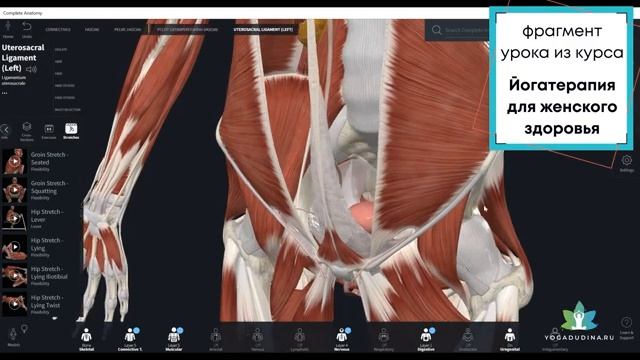This screenshot has width=640, height=360.
Task: Open layer control badge on Nervous
Action: [348, 330]
